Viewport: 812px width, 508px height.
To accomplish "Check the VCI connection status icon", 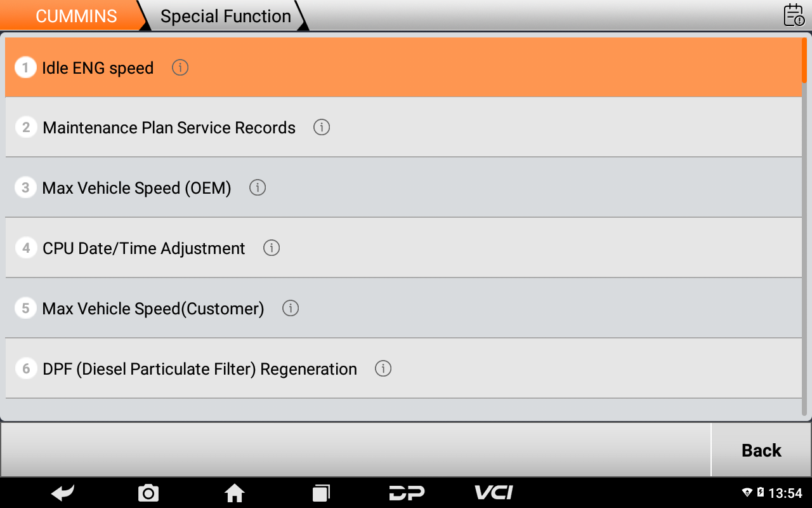I will click(x=494, y=493).
